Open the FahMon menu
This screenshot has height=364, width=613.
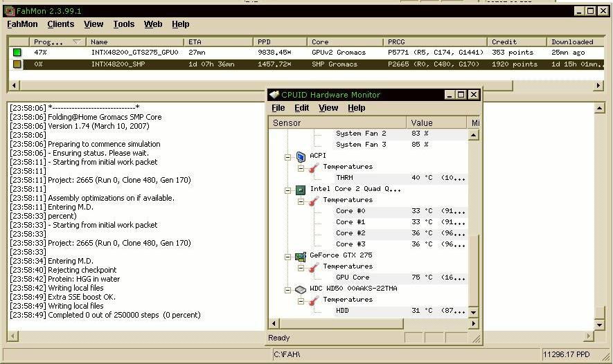coord(22,24)
